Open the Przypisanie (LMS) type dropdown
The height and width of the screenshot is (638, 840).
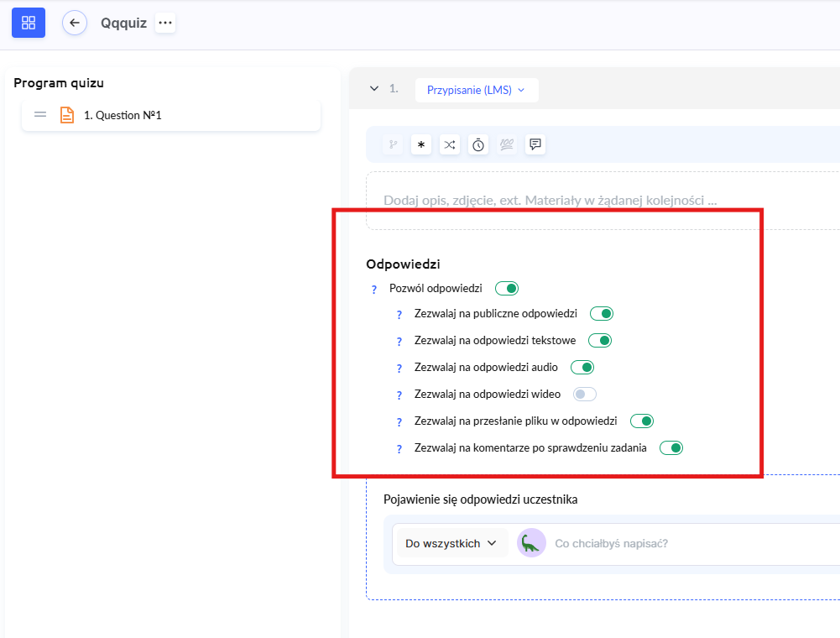pos(476,90)
